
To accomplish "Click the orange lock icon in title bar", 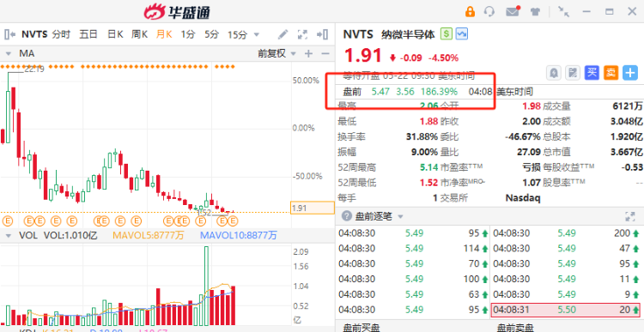I will (470, 11).
